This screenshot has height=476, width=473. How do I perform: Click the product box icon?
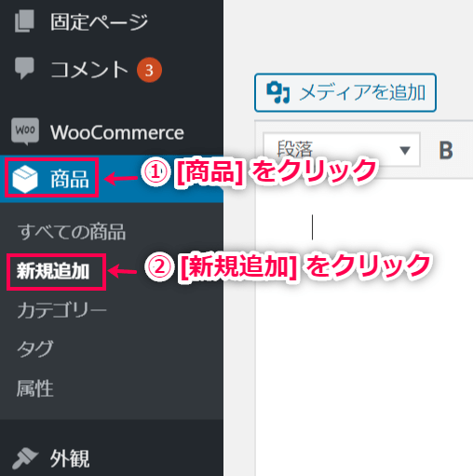tap(25, 179)
